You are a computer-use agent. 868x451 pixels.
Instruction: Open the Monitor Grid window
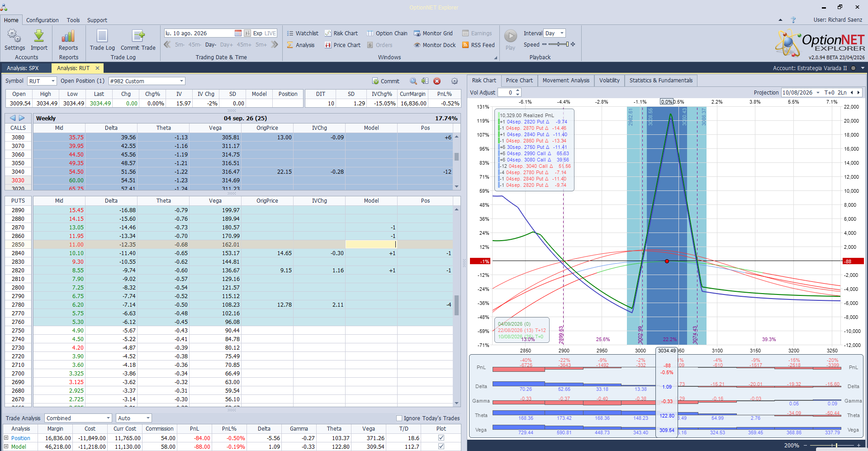click(433, 33)
